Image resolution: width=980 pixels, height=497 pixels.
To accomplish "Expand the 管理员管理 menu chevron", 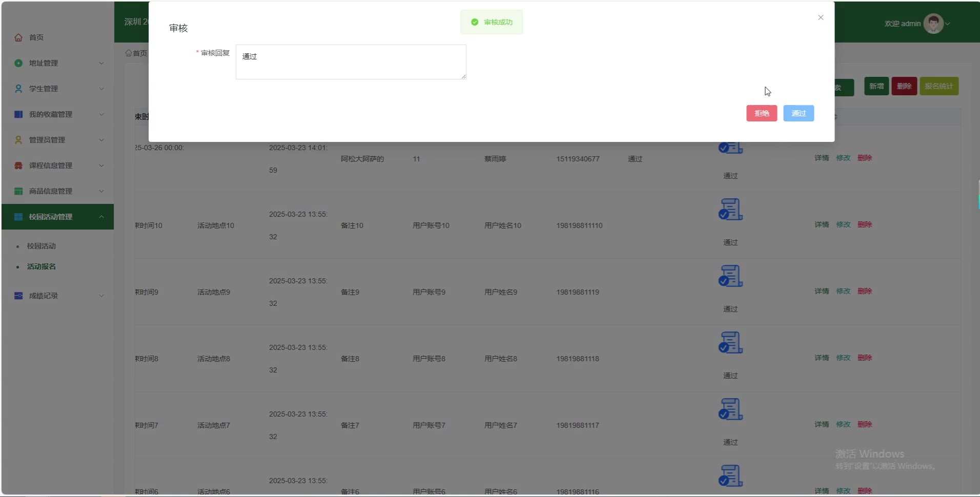I will point(101,140).
